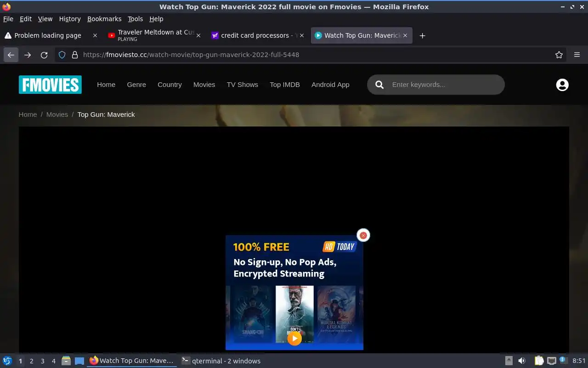Open the Country nav menu

click(x=170, y=85)
